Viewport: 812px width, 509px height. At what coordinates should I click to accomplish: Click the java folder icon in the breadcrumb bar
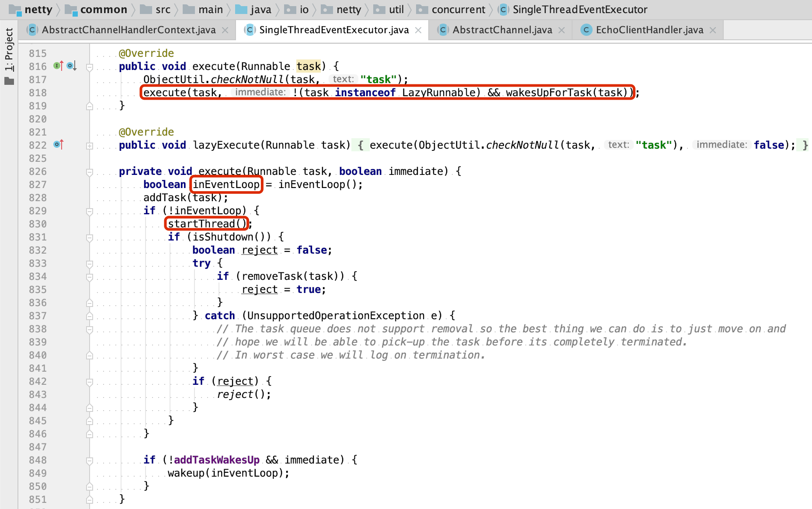[241, 9]
